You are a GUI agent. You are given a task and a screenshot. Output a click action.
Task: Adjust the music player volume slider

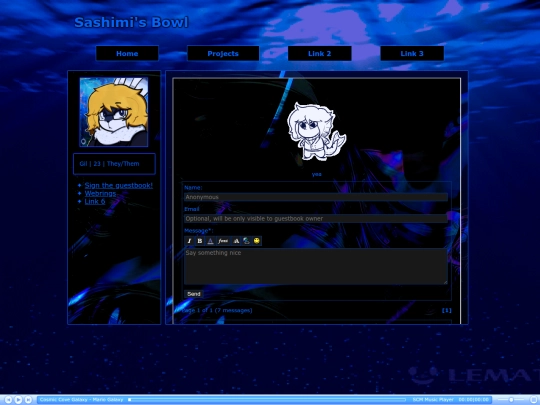pyautogui.click(x=511, y=400)
